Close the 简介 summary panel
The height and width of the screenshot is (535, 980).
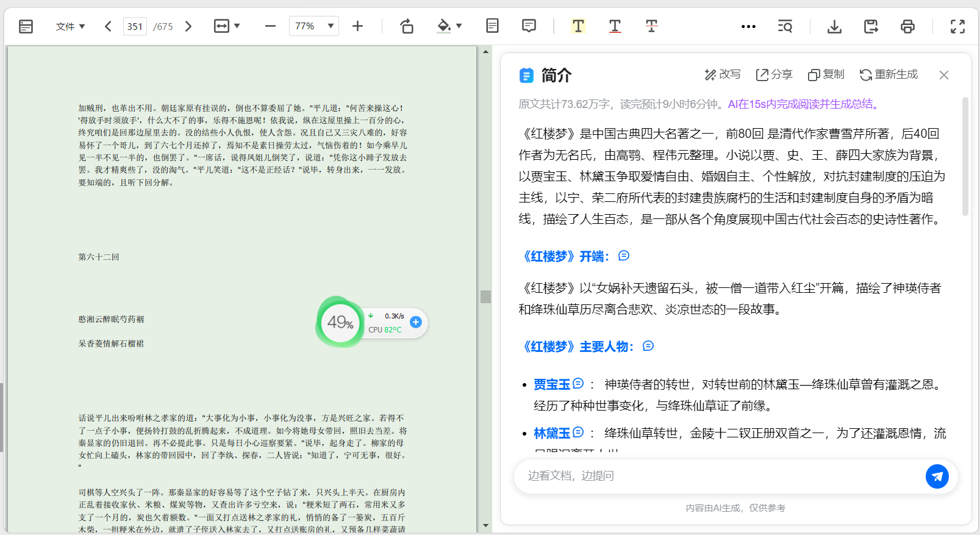(944, 75)
